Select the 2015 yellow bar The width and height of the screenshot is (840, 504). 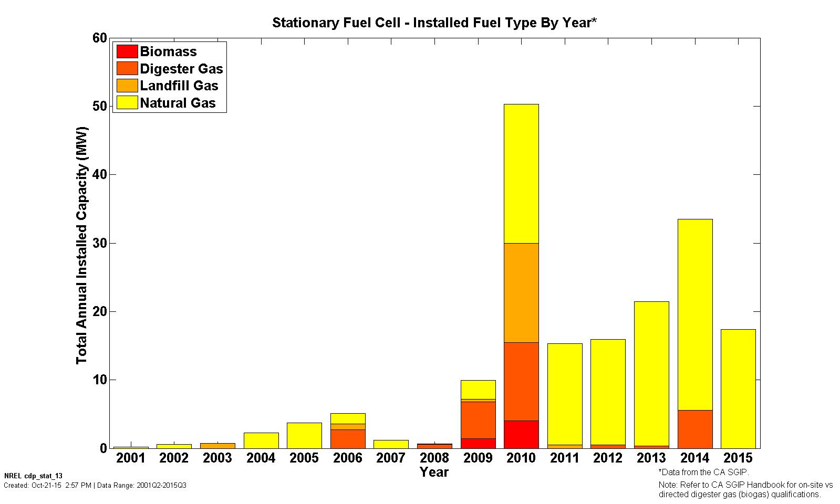[x=738, y=388]
